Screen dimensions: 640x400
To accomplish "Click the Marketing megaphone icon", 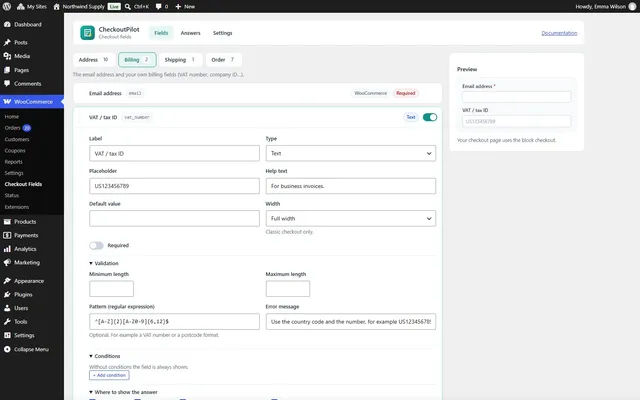I will pyautogui.click(x=7, y=262).
